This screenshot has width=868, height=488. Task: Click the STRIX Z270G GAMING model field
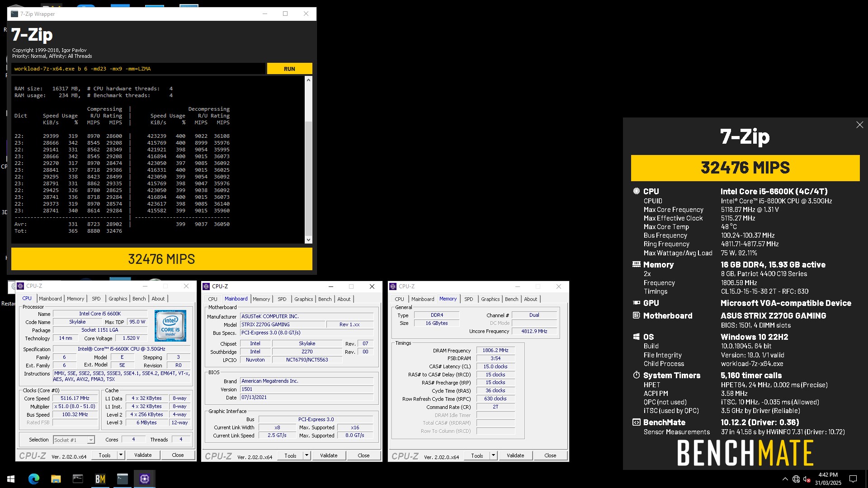pos(283,324)
